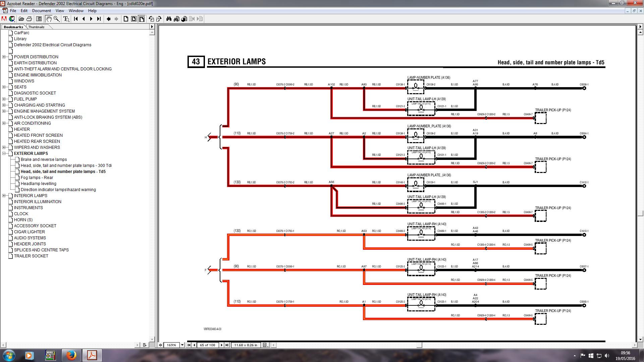The image size is (644, 362).
Task: Click the '65 of 108' page field
Action: tap(208, 345)
